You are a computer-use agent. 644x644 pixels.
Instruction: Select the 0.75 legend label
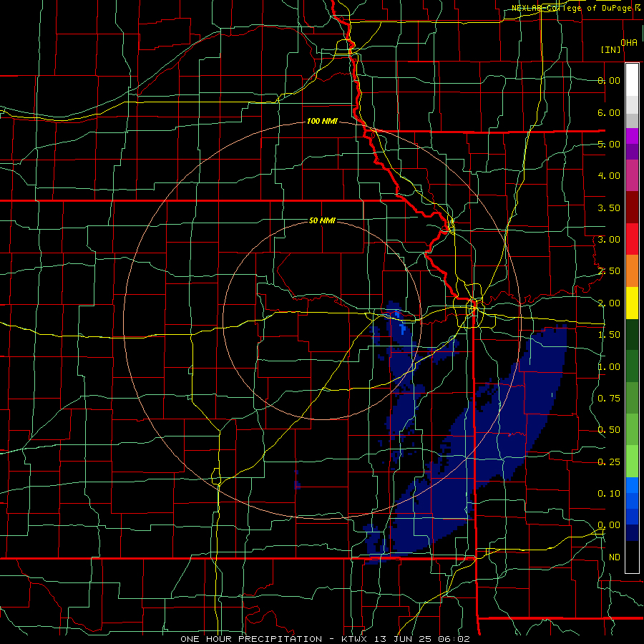point(609,399)
